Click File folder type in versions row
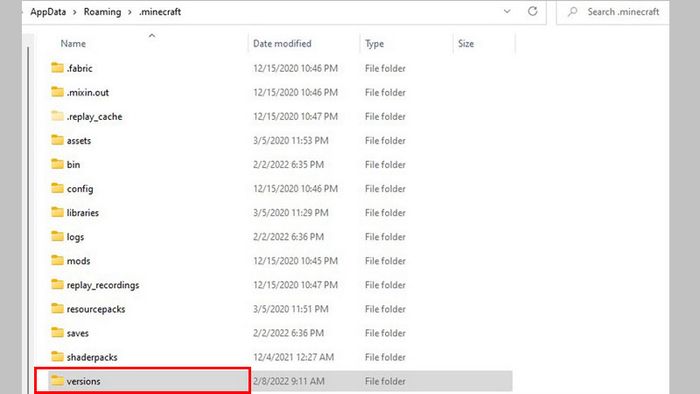 385,382
